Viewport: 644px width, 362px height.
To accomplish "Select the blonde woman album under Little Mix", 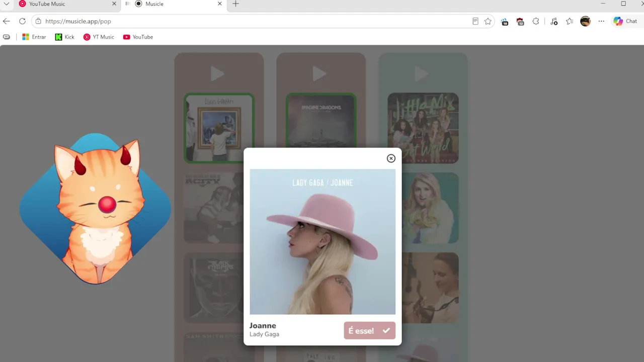I will tap(430, 208).
